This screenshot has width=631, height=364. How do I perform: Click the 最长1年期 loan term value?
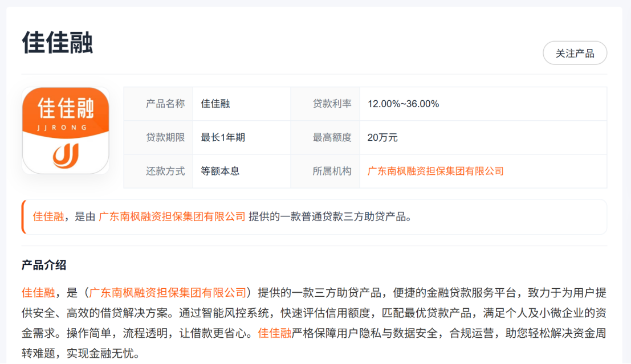(x=223, y=137)
